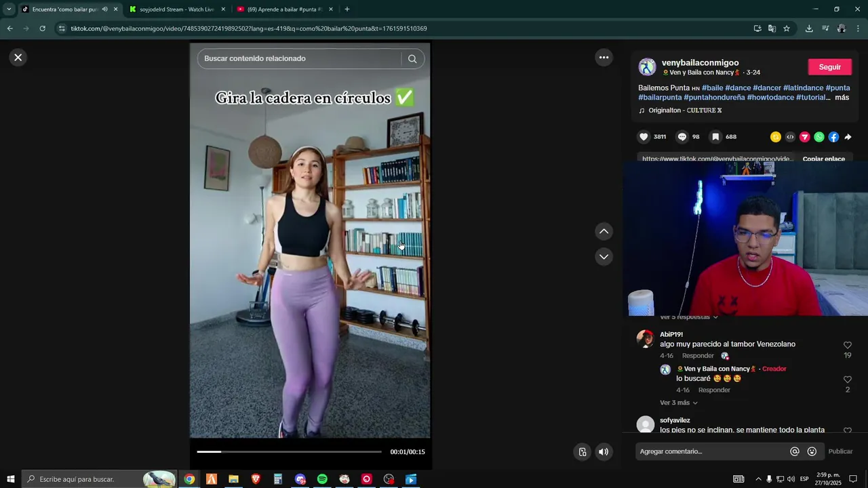This screenshot has height=488, width=868.
Task: Mute the video with speaker icon
Action: point(604,452)
